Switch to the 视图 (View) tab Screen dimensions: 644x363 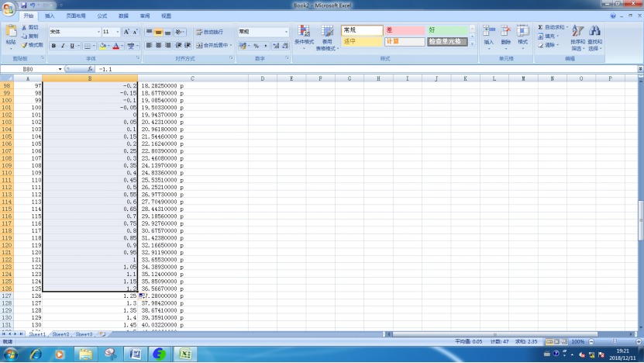pos(166,16)
